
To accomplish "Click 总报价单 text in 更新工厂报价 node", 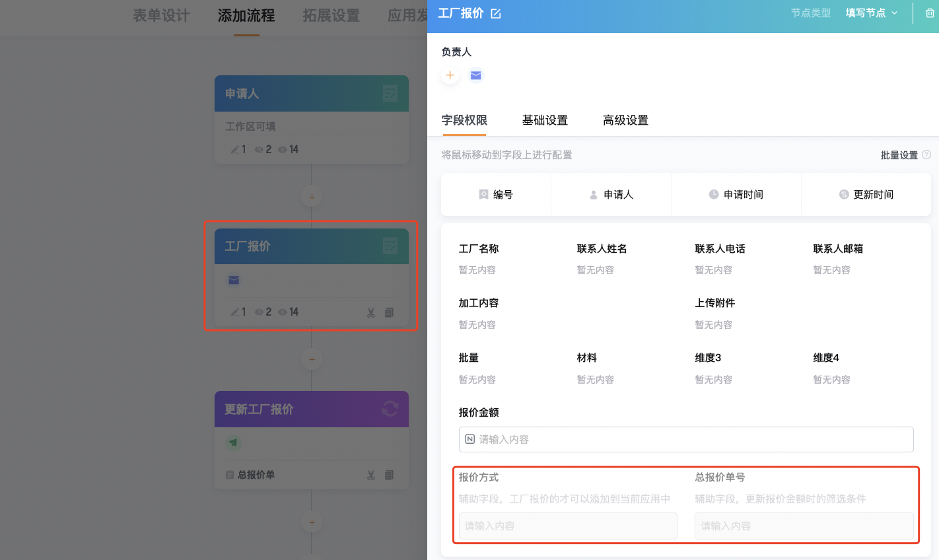I will (x=256, y=475).
